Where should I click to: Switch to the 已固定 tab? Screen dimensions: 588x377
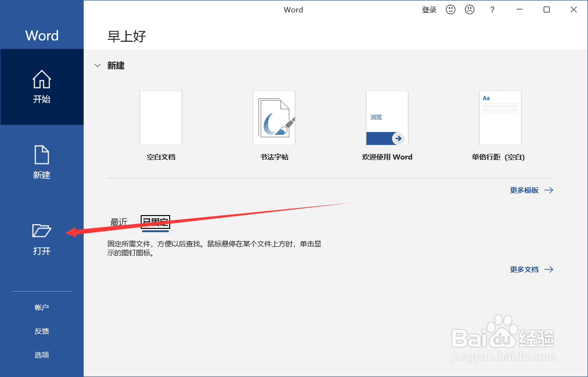(155, 222)
